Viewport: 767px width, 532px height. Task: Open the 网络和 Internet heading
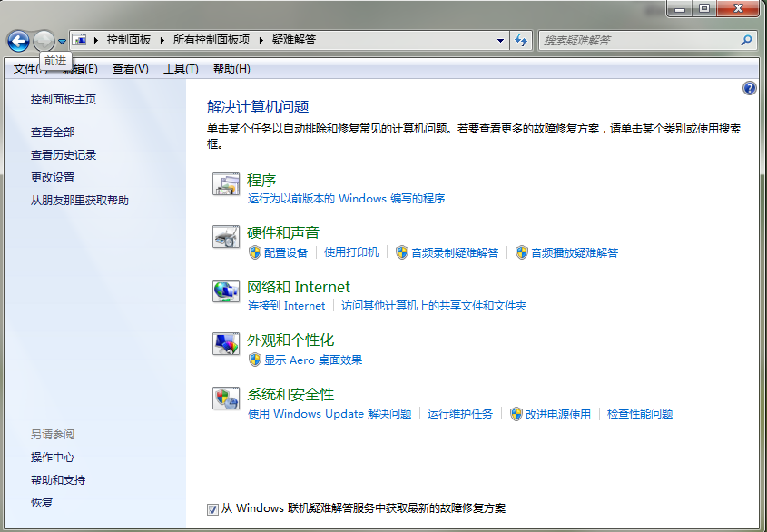click(299, 287)
